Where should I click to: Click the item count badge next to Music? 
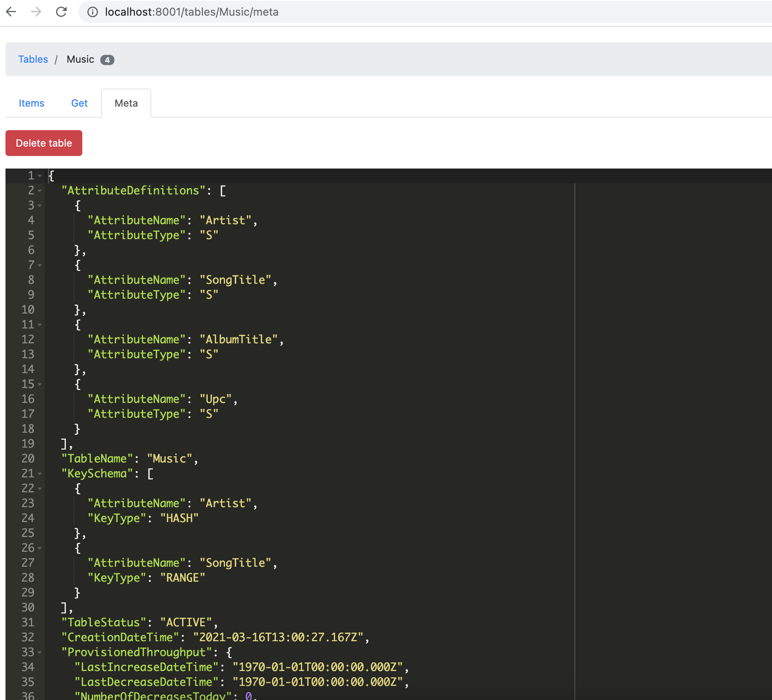[108, 60]
